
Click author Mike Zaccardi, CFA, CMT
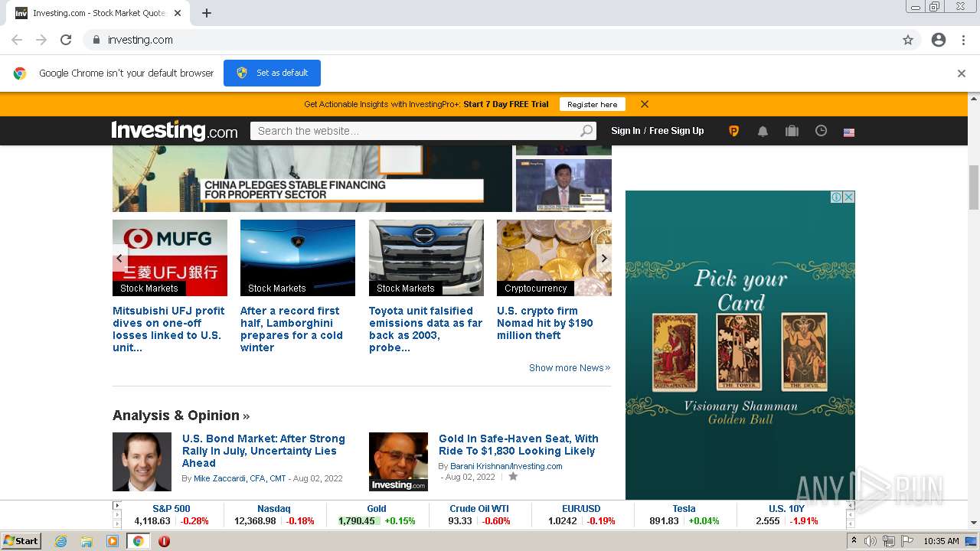(x=240, y=478)
